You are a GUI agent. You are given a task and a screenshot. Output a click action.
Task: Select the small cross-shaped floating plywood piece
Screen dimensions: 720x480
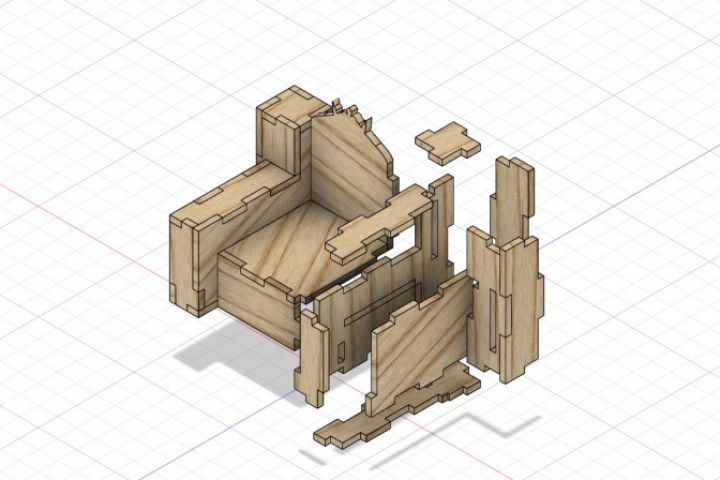coord(448,142)
